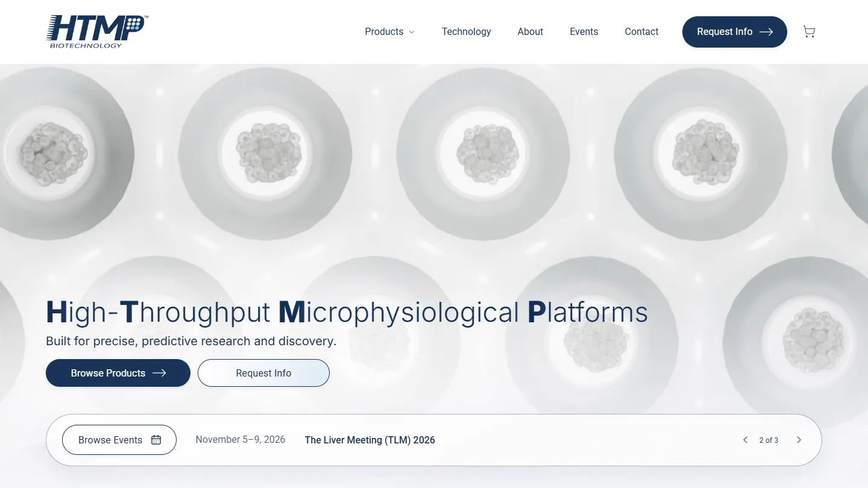This screenshot has height=488, width=868.
Task: Open the Technology menu item
Action: pos(466,32)
